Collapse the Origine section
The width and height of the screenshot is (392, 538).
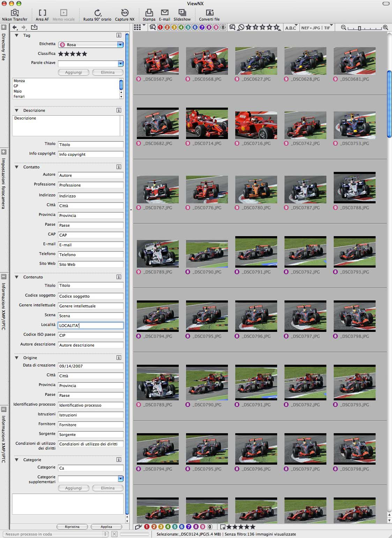tap(16, 358)
